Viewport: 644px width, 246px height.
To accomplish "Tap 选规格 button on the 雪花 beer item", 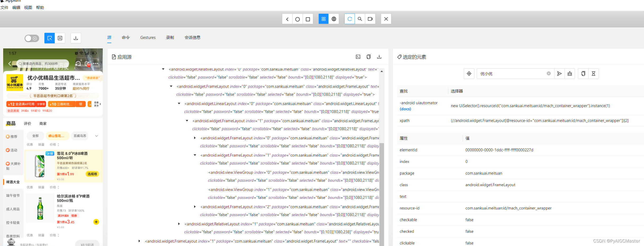I will tap(92, 174).
